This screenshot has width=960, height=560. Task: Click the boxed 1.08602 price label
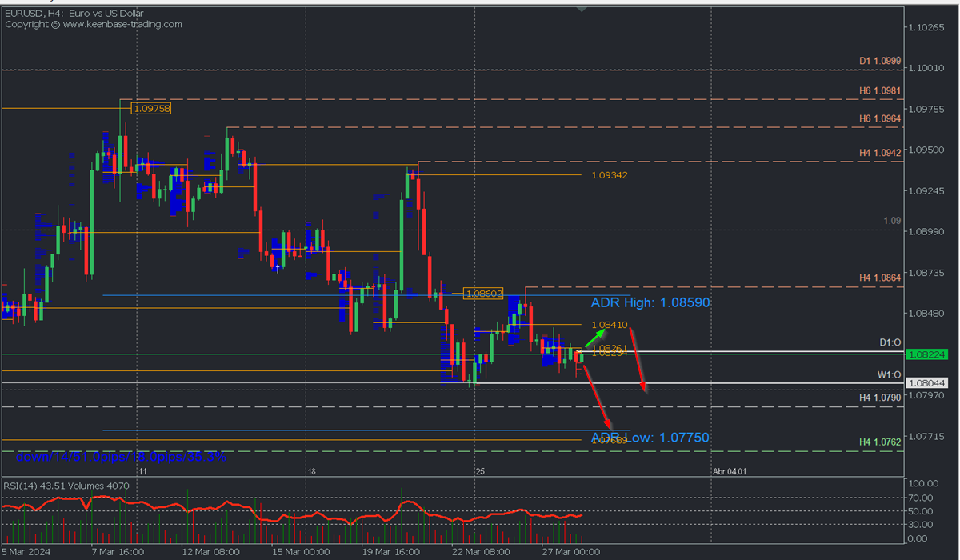[483, 294]
